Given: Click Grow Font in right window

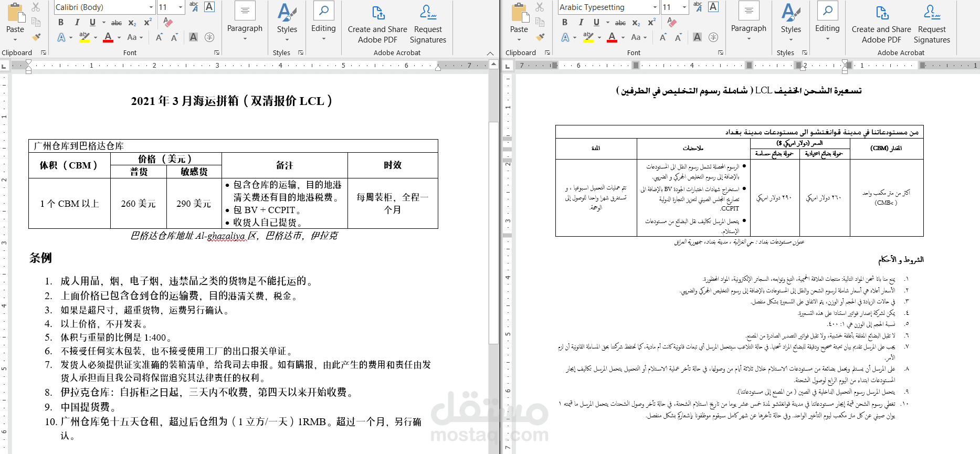Looking at the screenshot, I should click(663, 37).
